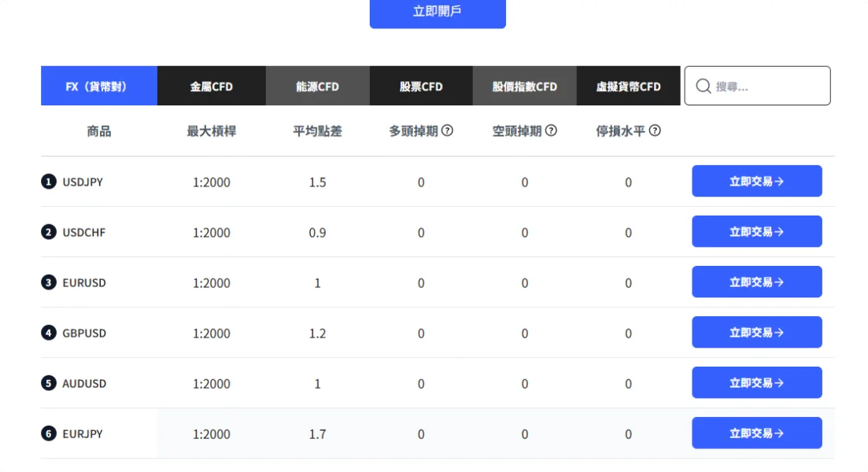Image resolution: width=868 pixels, height=472 pixels.
Task: Click the long swap 0 in USDJPY row
Action: [x=421, y=182]
